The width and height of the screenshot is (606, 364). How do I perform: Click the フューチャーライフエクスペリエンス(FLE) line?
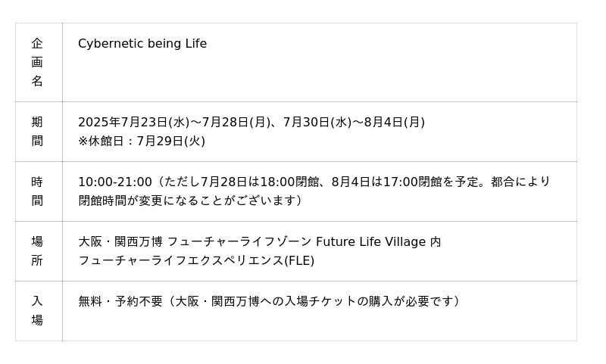pos(196,261)
